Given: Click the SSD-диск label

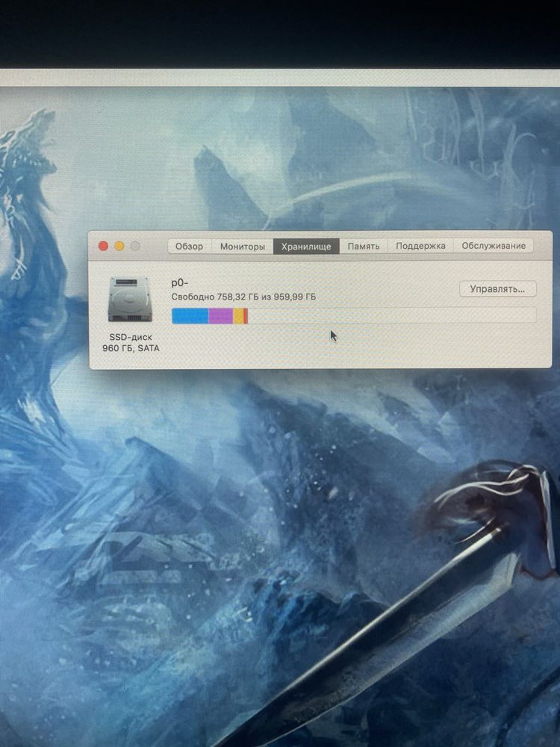Looking at the screenshot, I should 131,337.
